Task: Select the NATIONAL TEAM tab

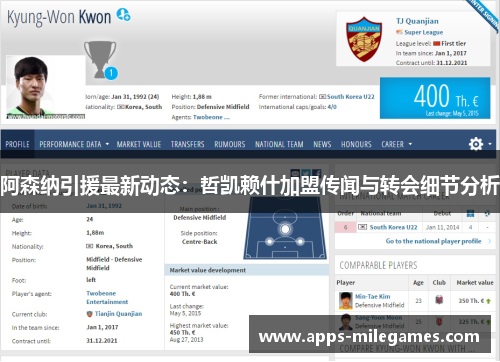Action: (x=279, y=144)
